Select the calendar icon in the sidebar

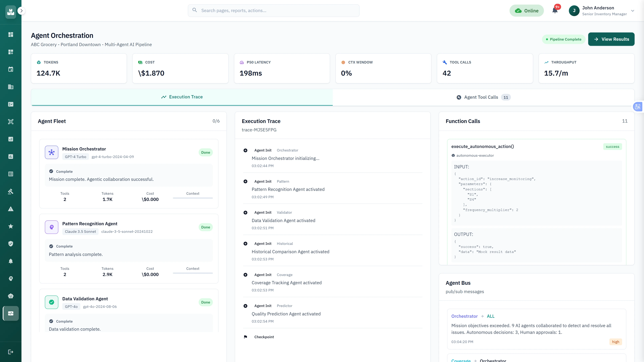(11, 69)
